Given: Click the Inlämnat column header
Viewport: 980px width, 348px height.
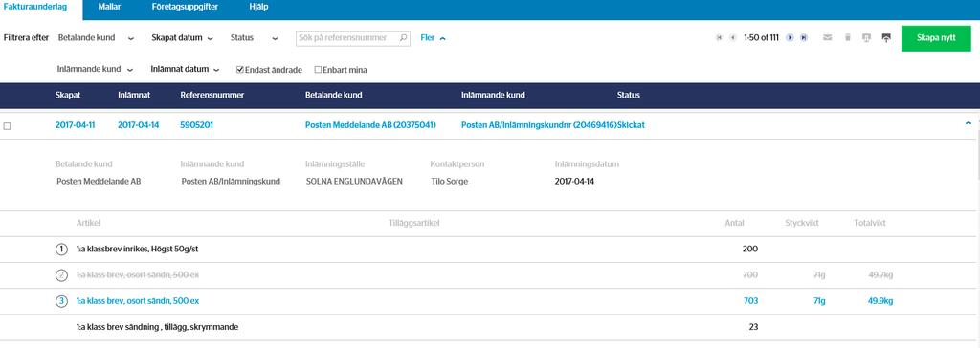Looking at the screenshot, I should [x=134, y=95].
